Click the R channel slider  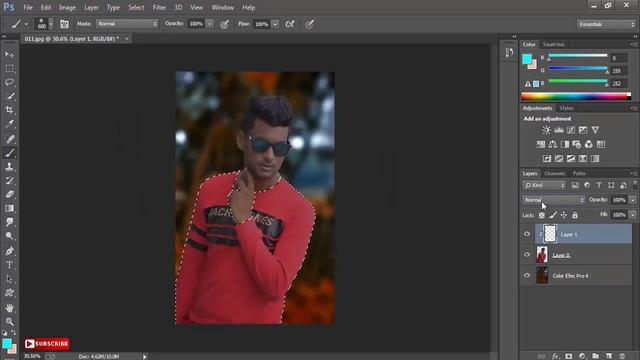coord(578,56)
